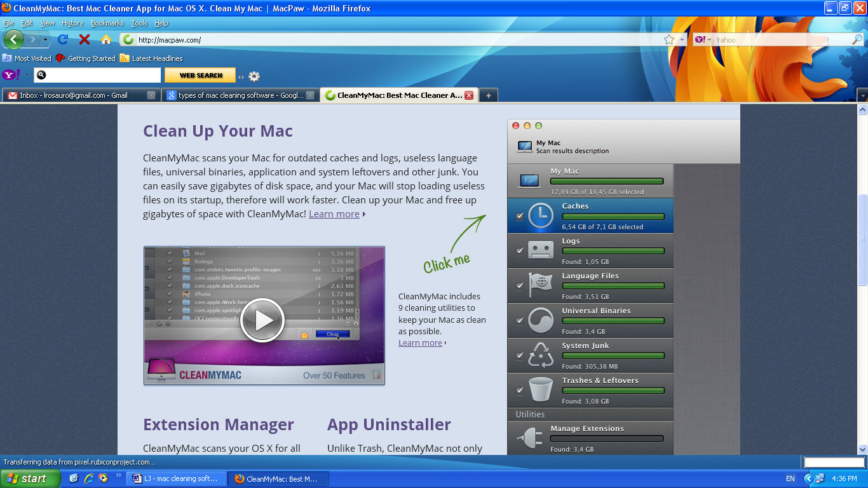Toggle the Trashes & Leftovers checkbox
Screen dimensions: 868x488
click(520, 391)
